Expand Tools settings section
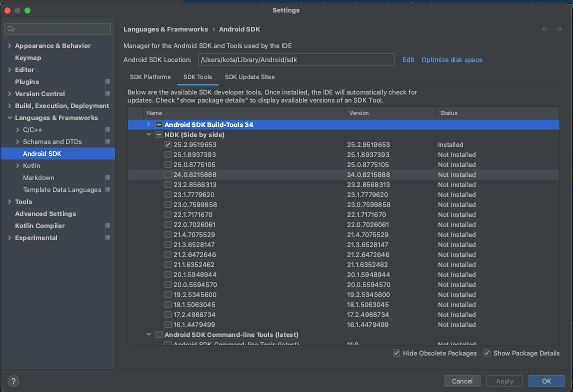This screenshot has height=392, width=573. [9, 201]
